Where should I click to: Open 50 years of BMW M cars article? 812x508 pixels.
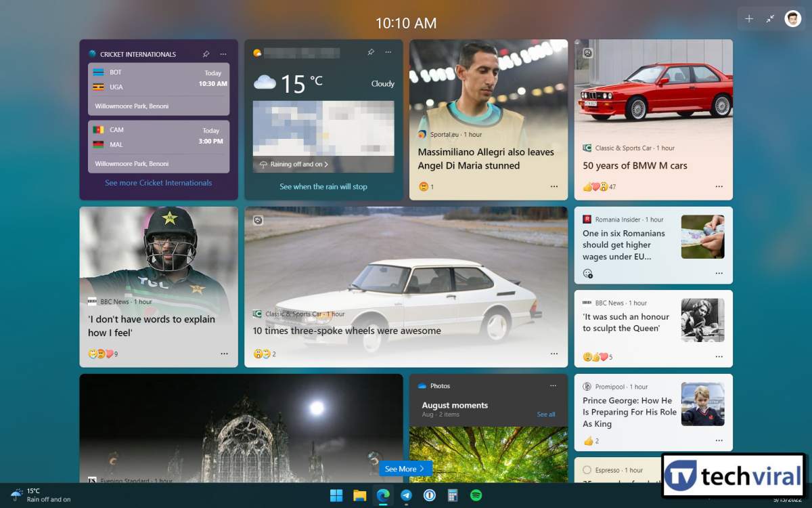(x=635, y=165)
